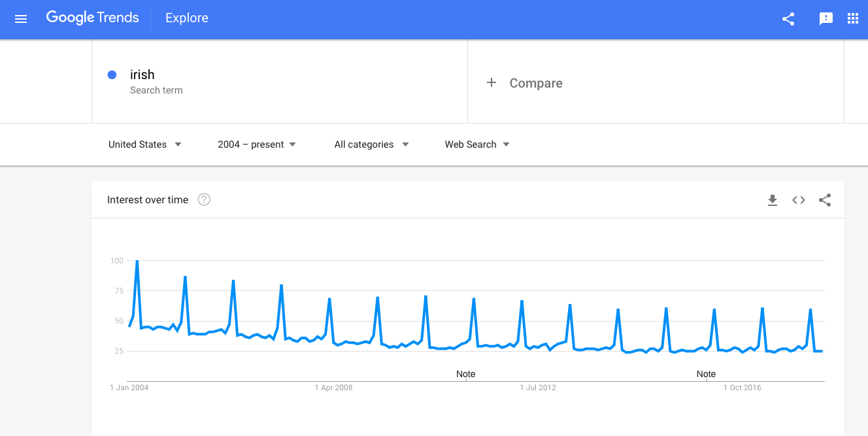Go to the Google Trends home logo
868x436 pixels.
coord(92,18)
